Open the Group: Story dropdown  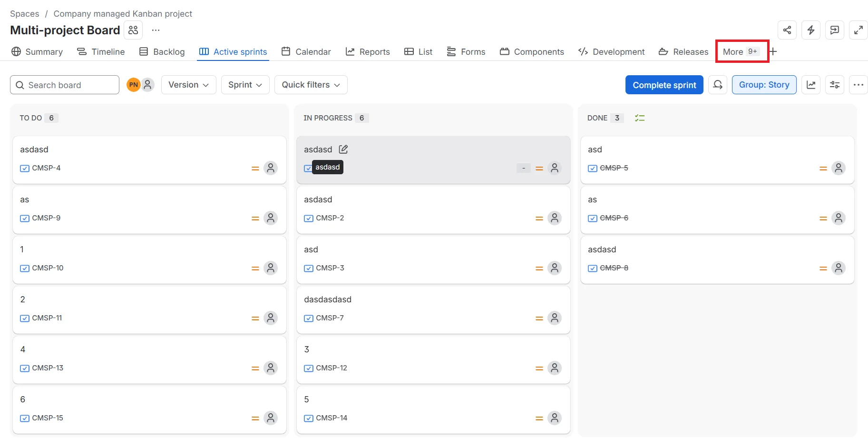[x=764, y=85]
